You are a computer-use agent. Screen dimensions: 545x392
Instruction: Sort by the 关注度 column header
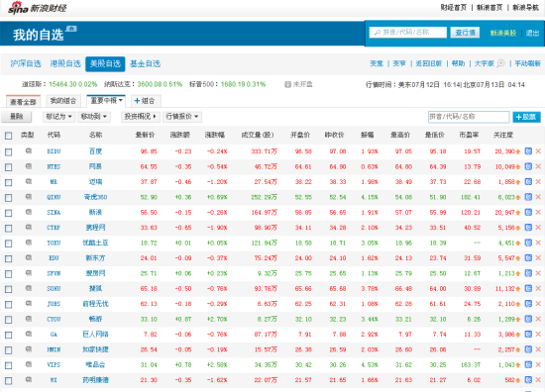pos(503,135)
